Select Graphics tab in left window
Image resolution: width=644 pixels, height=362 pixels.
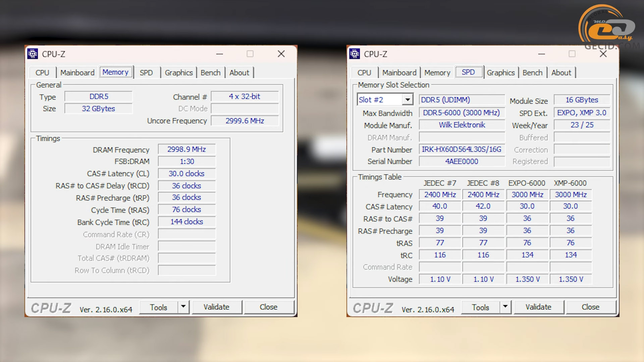point(179,73)
